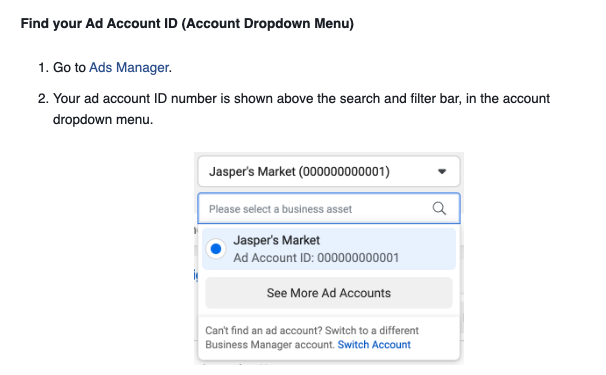Viewport: 606px width, 375px height.
Task: Click step 2 text about account dropdown menu
Action: [301, 109]
